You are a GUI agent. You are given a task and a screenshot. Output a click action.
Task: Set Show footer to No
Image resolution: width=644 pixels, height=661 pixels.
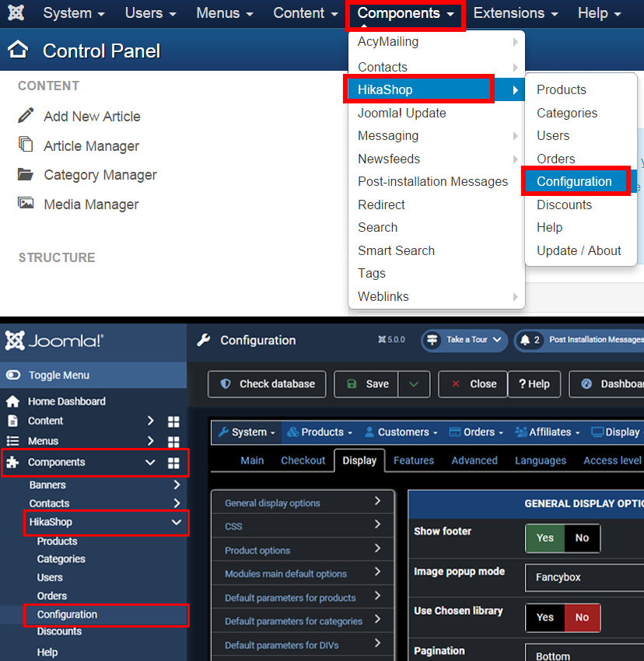pyautogui.click(x=582, y=538)
